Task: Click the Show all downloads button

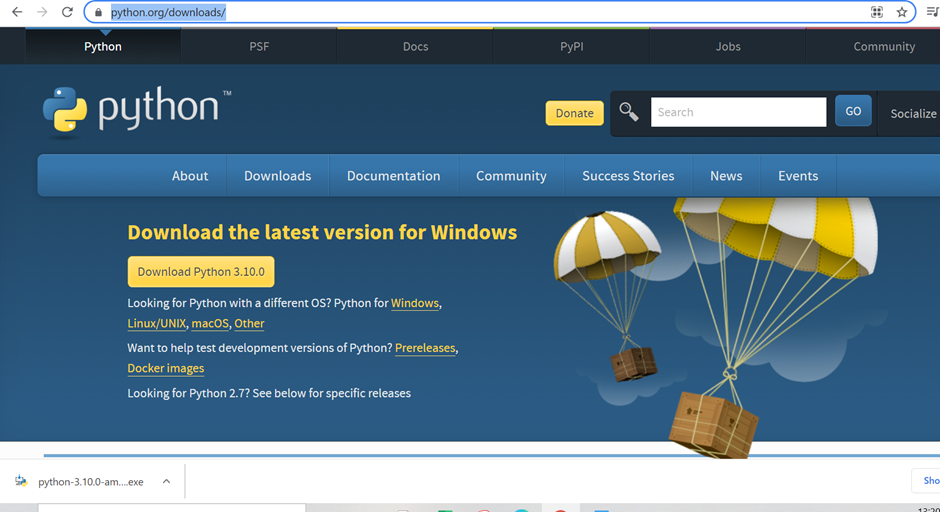Action: (x=928, y=480)
